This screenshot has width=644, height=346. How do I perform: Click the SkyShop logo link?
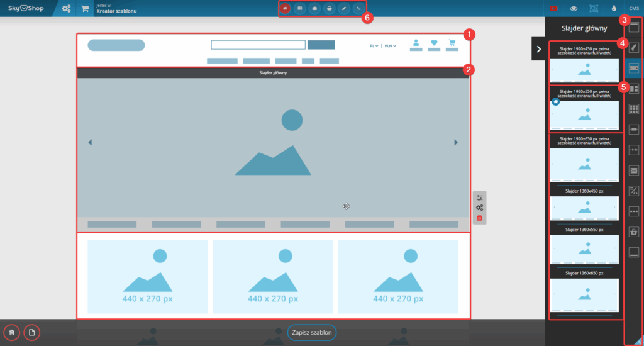25,9
